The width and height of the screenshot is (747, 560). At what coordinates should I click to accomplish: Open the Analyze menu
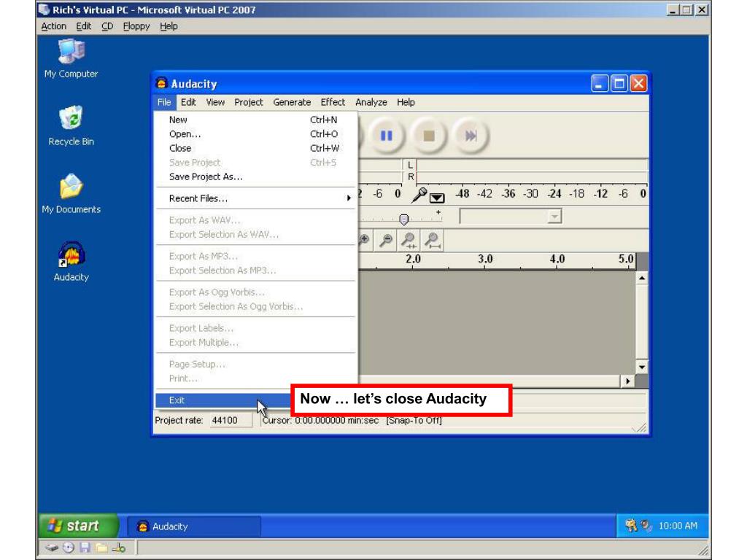pyautogui.click(x=371, y=102)
